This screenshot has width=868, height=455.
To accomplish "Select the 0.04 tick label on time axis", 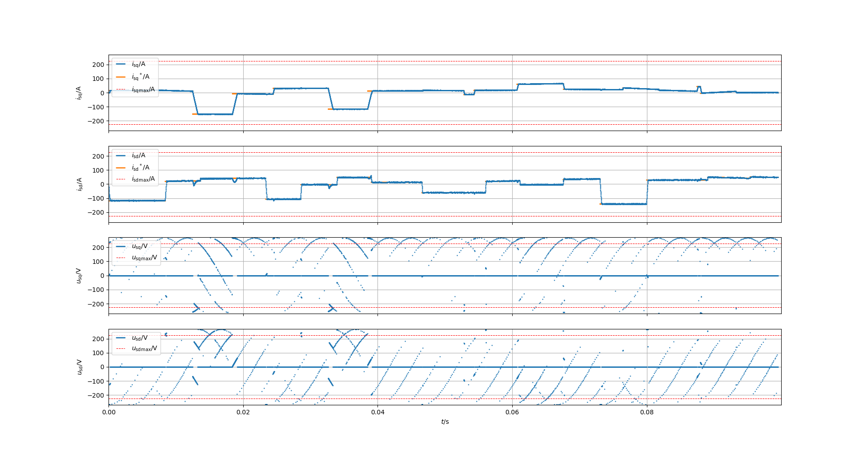I will tap(378, 413).
